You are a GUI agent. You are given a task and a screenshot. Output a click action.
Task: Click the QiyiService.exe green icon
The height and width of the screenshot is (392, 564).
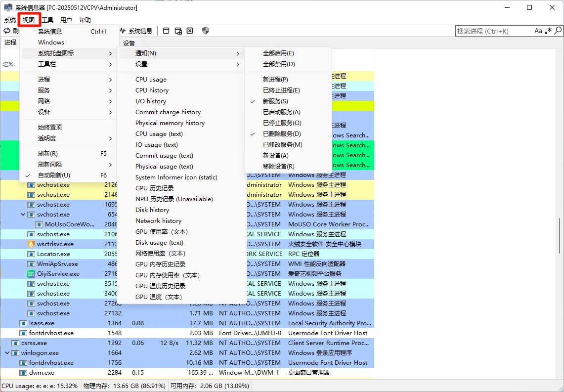tap(31, 274)
